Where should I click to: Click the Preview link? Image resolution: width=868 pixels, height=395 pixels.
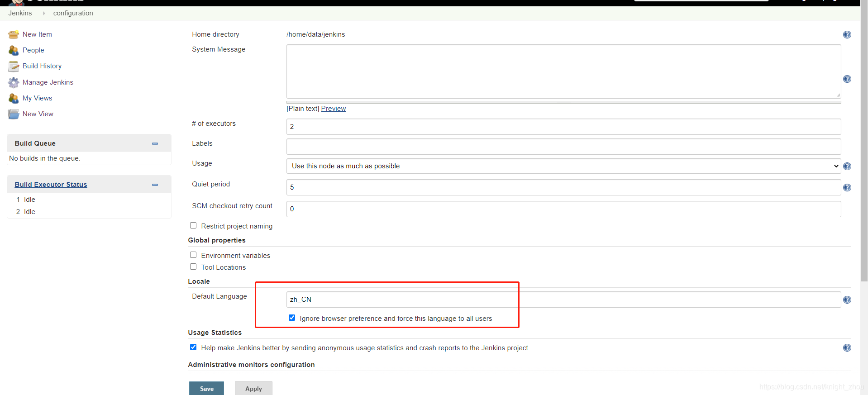[334, 109]
